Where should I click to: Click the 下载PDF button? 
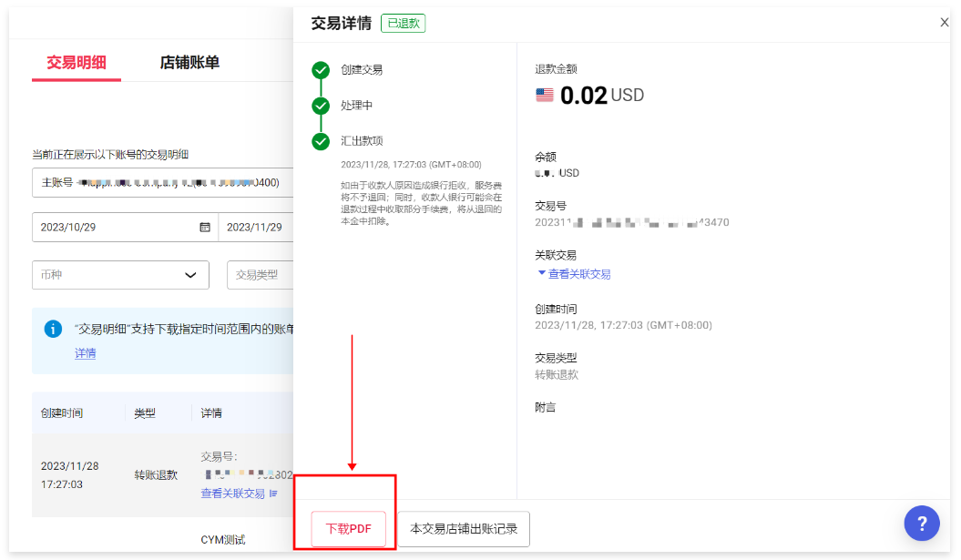pos(347,528)
